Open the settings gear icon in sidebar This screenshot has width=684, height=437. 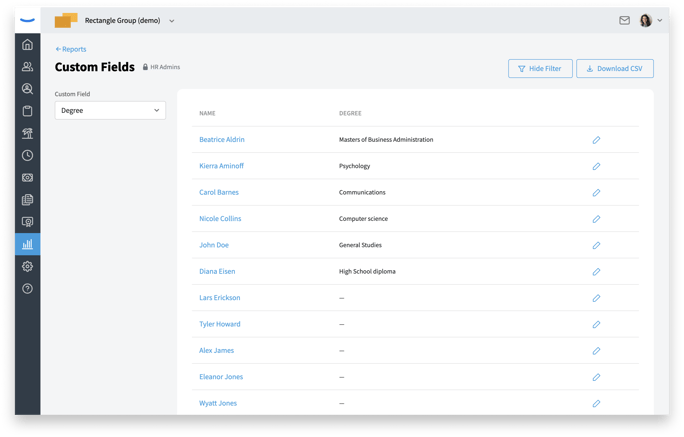(x=27, y=266)
